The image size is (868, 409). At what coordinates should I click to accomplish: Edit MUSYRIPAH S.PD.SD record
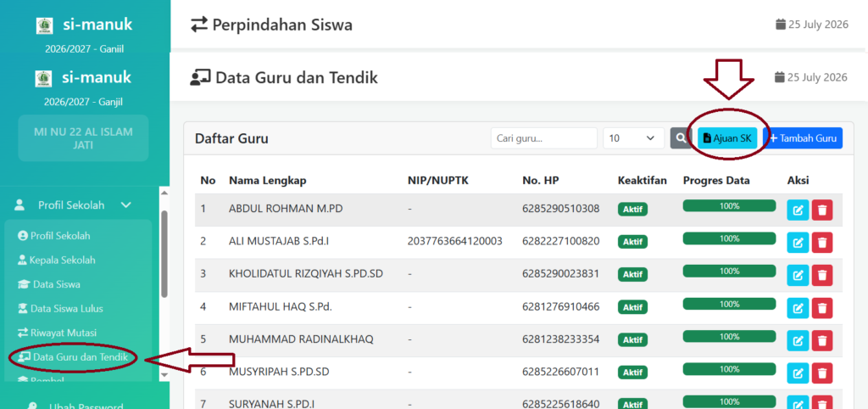click(x=798, y=373)
